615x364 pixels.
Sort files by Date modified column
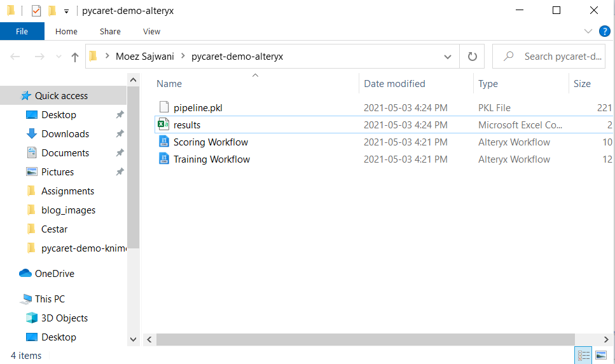pos(394,84)
